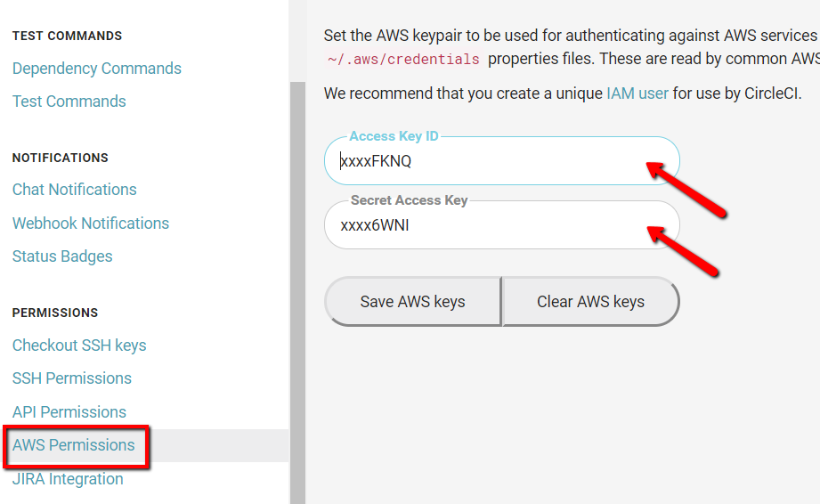
Task: Select Status Badges link
Action: point(62,256)
